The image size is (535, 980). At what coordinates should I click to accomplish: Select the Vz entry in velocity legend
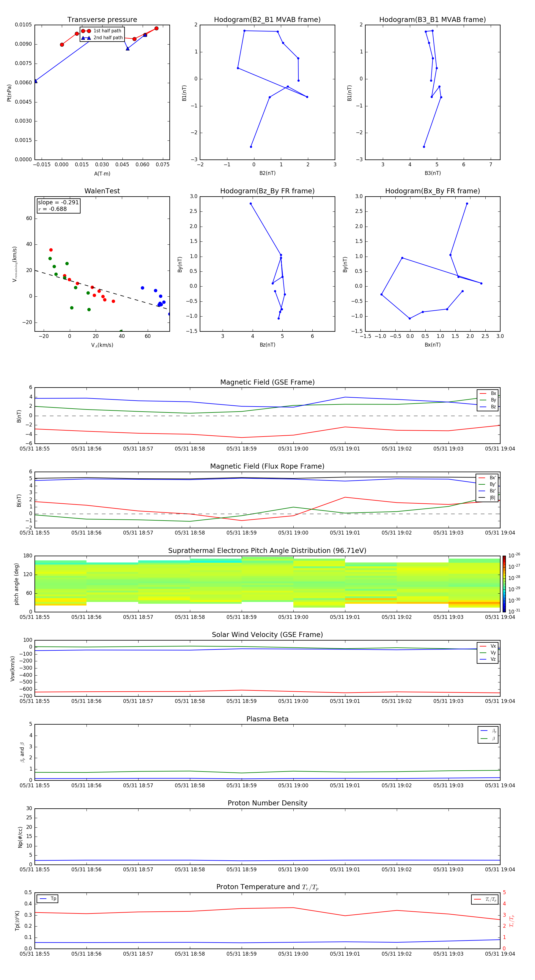coord(488,659)
